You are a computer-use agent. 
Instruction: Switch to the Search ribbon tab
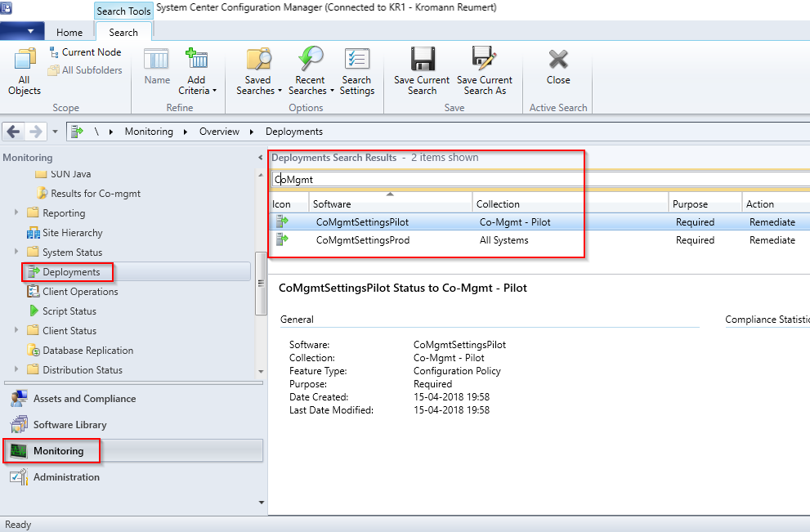point(123,32)
